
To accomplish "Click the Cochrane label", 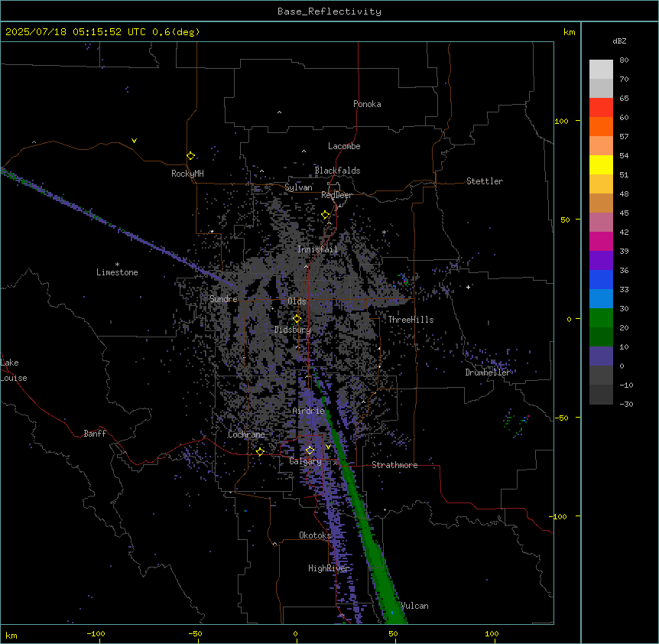I will (246, 434).
